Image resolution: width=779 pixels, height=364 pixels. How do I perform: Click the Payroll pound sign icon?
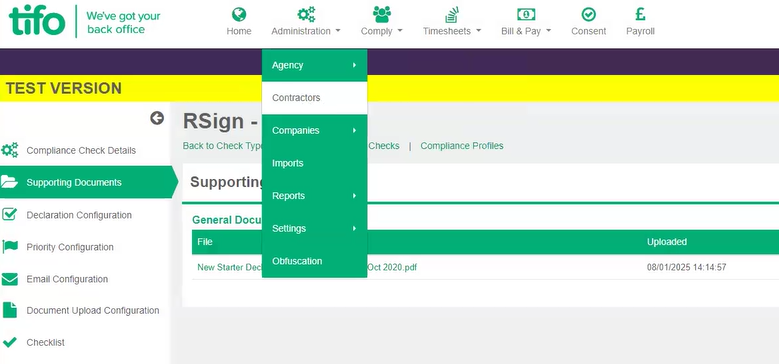point(640,14)
